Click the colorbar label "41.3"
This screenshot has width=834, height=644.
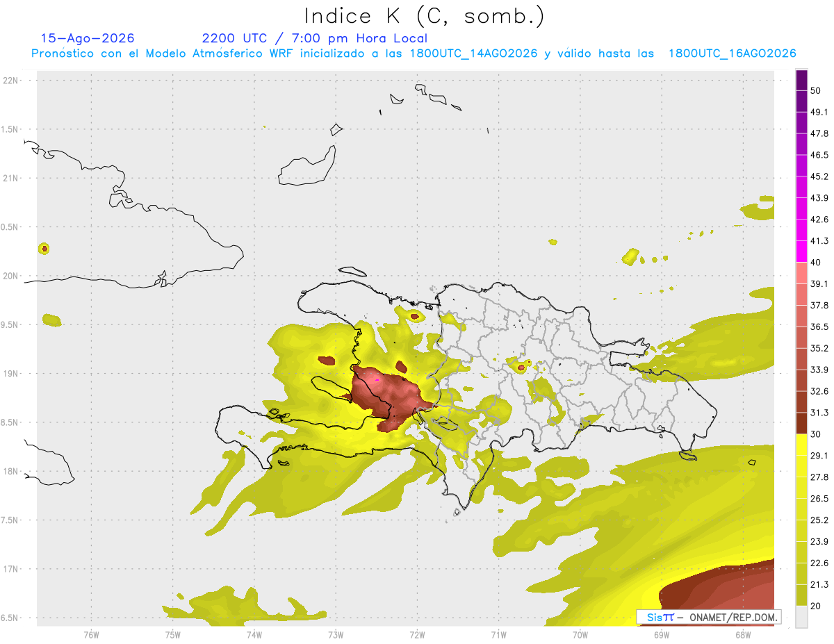coord(819,241)
